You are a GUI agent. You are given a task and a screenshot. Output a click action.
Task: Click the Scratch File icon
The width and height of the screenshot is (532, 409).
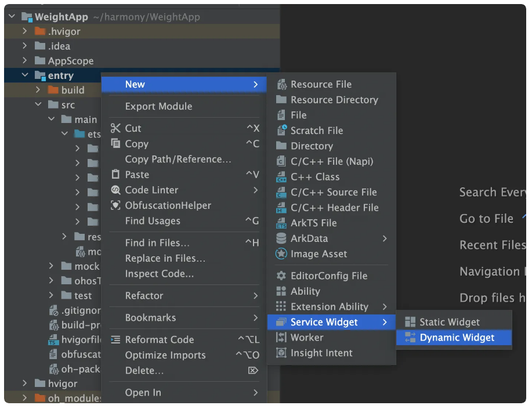coord(281,131)
